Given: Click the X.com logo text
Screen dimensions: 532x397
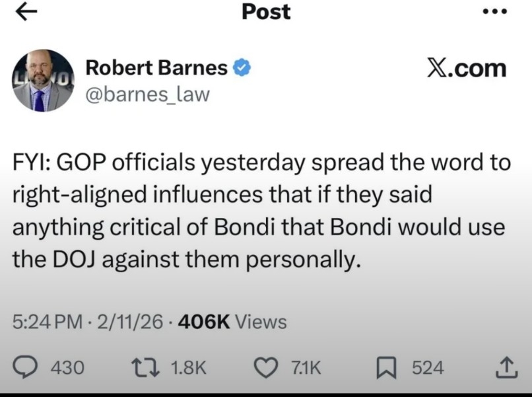Looking at the screenshot, I should pos(466,69).
